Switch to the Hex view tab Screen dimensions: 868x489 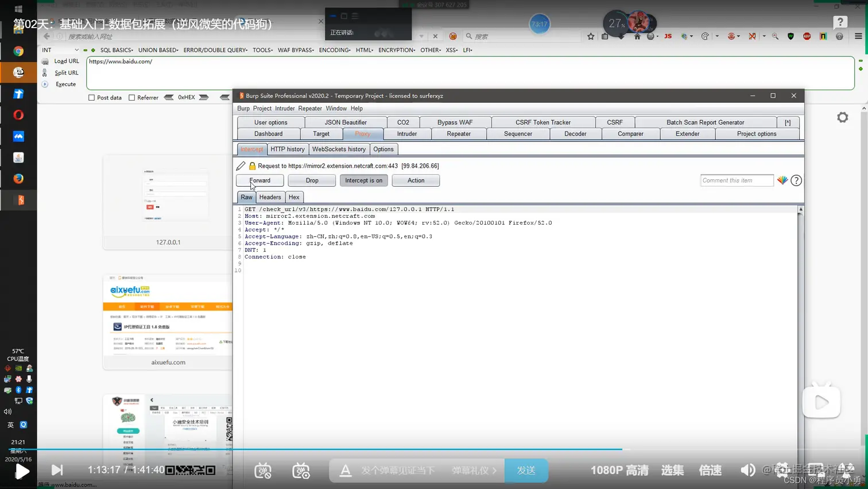[294, 197]
